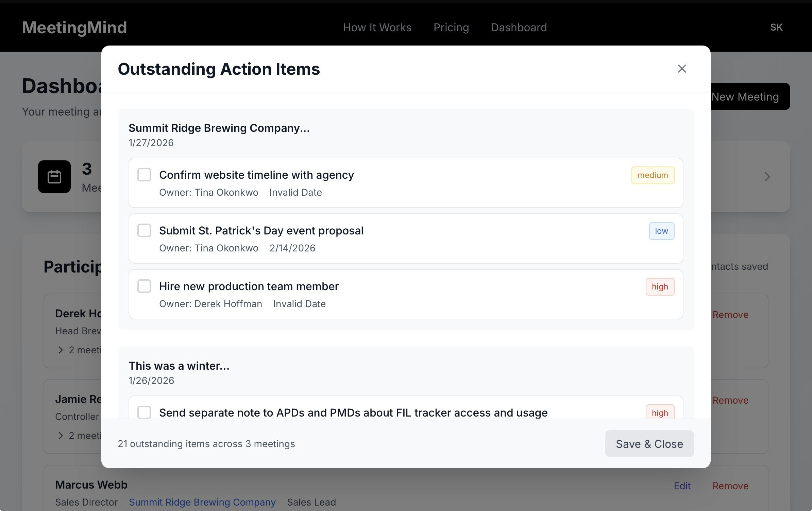Click the MeetingMind logo

(x=74, y=28)
